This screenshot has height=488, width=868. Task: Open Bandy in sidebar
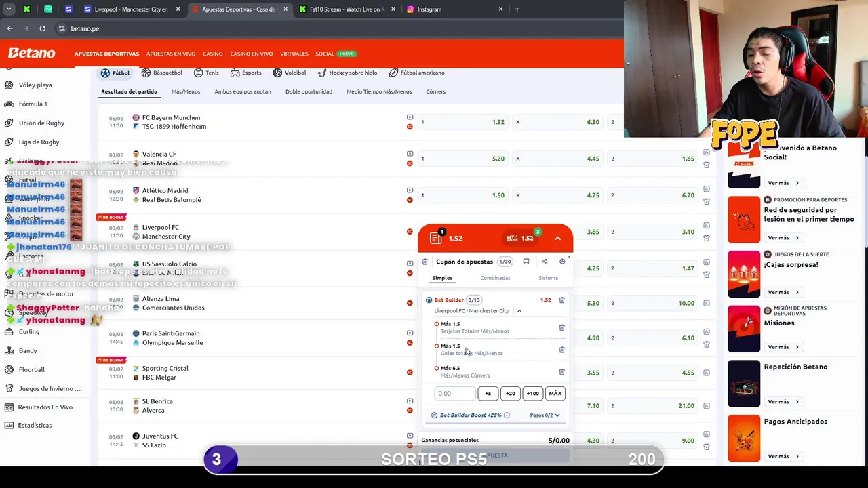[28, 350]
